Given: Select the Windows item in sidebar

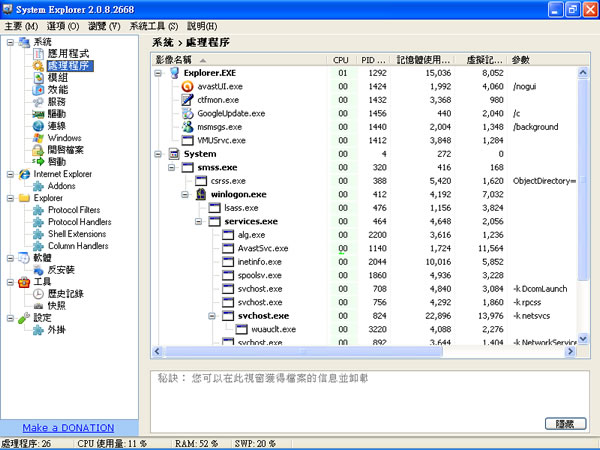Looking at the screenshot, I should tap(64, 137).
